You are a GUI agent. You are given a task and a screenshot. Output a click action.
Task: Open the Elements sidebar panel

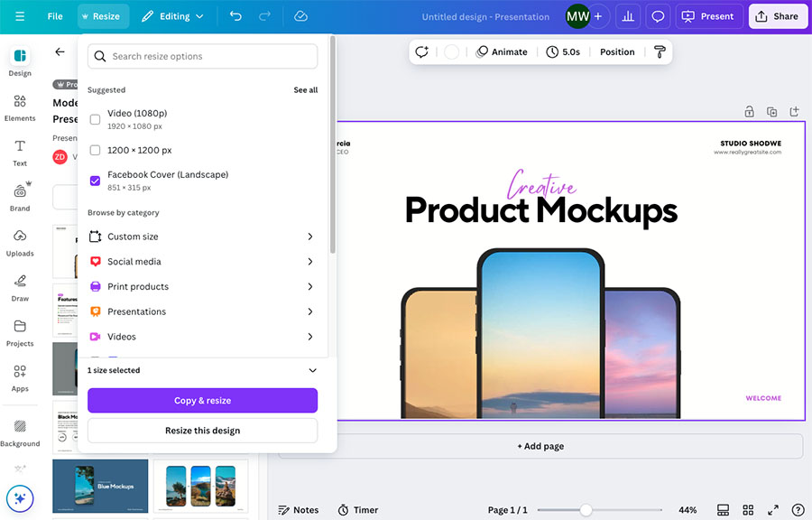pyautogui.click(x=20, y=107)
